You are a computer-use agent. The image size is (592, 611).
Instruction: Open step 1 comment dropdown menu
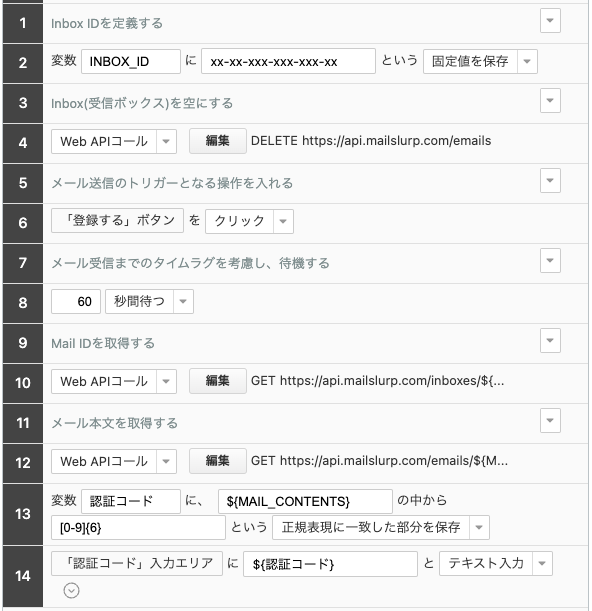click(x=550, y=20)
